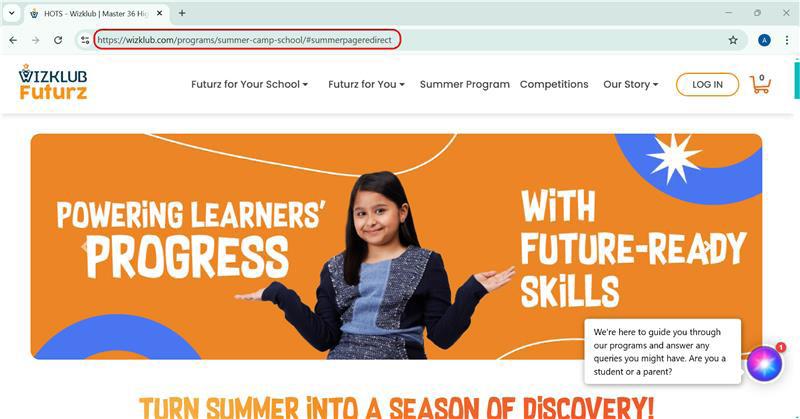Click the LOG IN button

707,85
